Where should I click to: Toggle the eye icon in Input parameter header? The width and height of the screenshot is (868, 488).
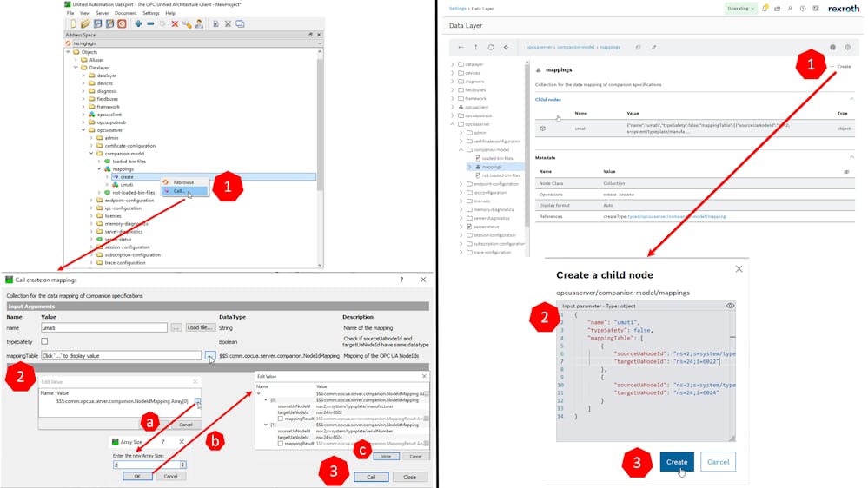730,306
